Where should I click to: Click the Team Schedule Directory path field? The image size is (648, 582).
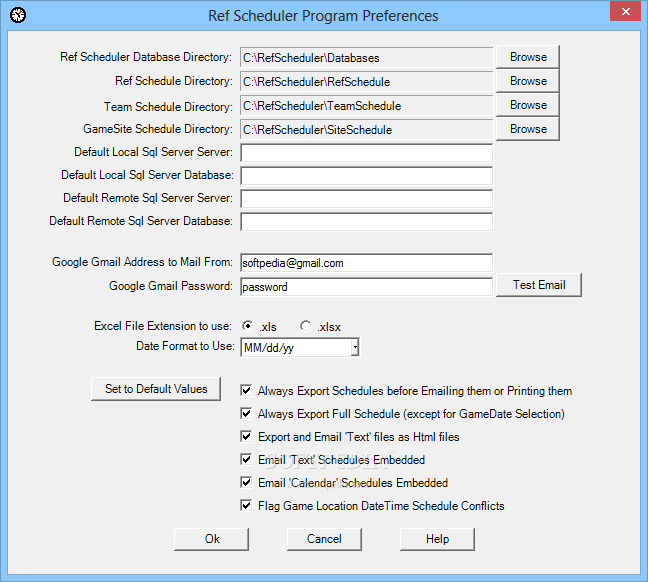pos(366,105)
